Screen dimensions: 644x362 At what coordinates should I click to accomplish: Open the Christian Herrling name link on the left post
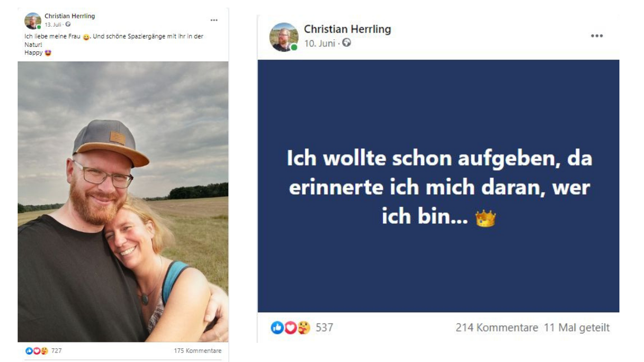click(69, 16)
